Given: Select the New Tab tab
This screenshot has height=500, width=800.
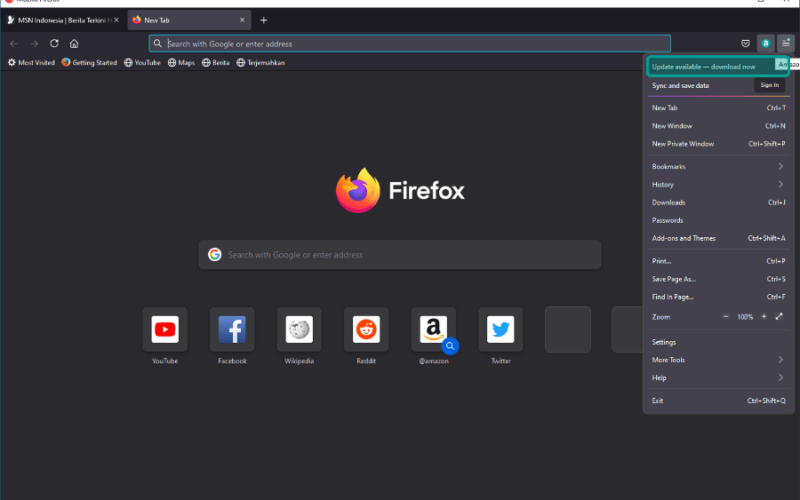Looking at the screenshot, I should click(x=189, y=20).
